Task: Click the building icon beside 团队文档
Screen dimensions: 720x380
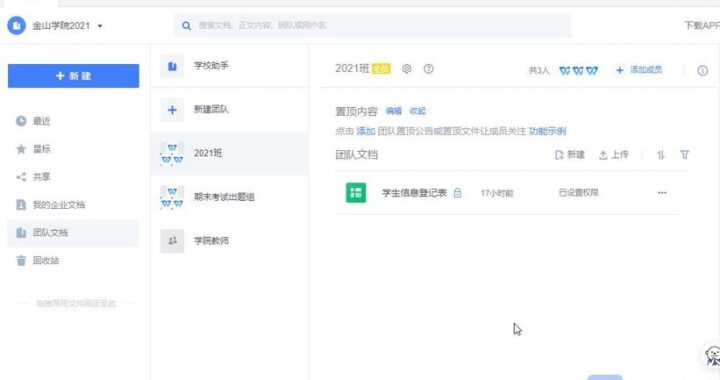Action: 21,233
